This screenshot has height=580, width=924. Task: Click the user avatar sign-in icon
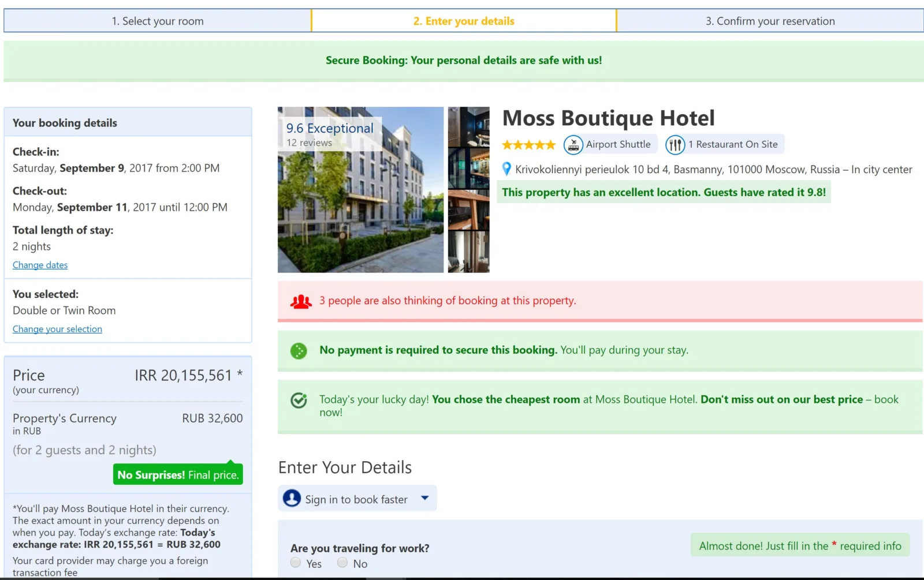[x=292, y=498]
